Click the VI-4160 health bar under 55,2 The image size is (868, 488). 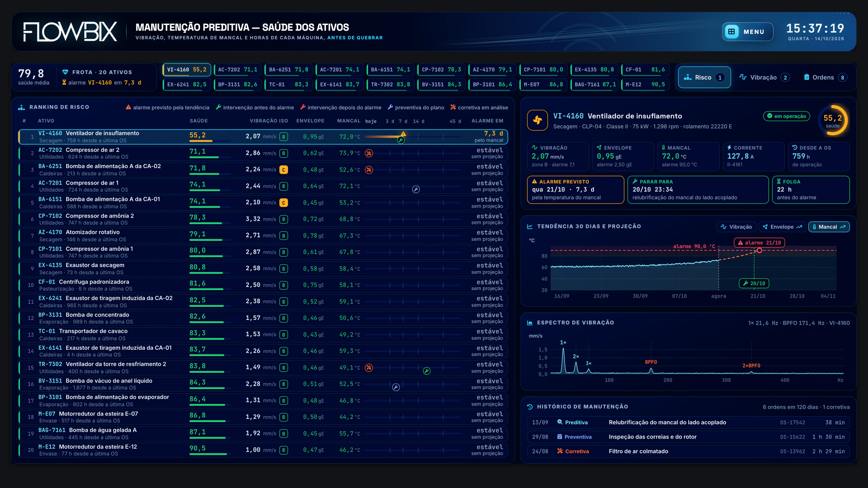click(x=210, y=141)
